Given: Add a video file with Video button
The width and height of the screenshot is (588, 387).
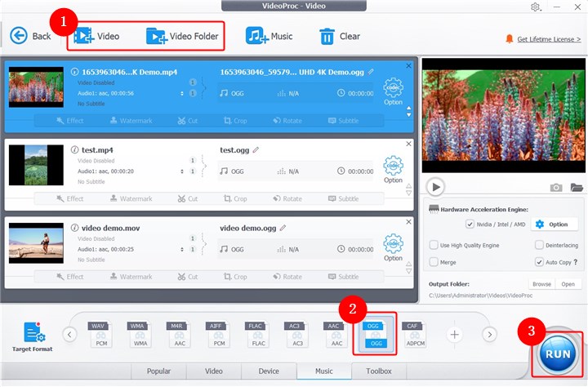Looking at the screenshot, I should (96, 36).
